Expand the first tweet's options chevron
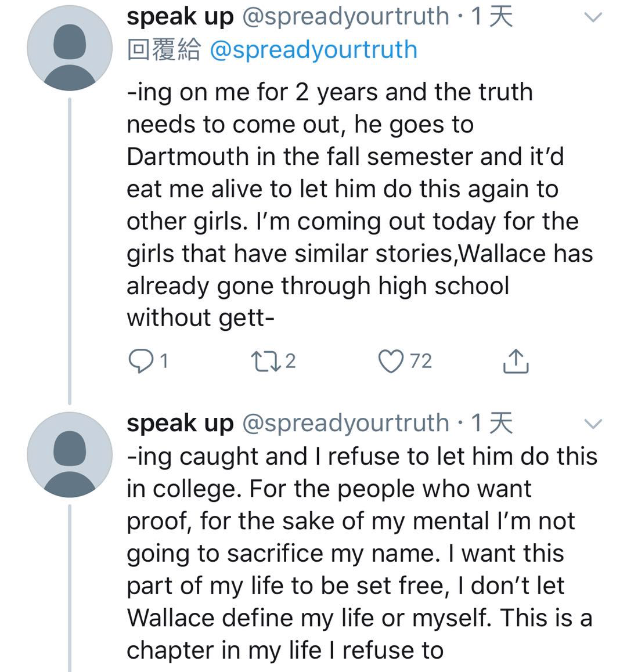This screenshot has height=672, width=627. [x=593, y=18]
